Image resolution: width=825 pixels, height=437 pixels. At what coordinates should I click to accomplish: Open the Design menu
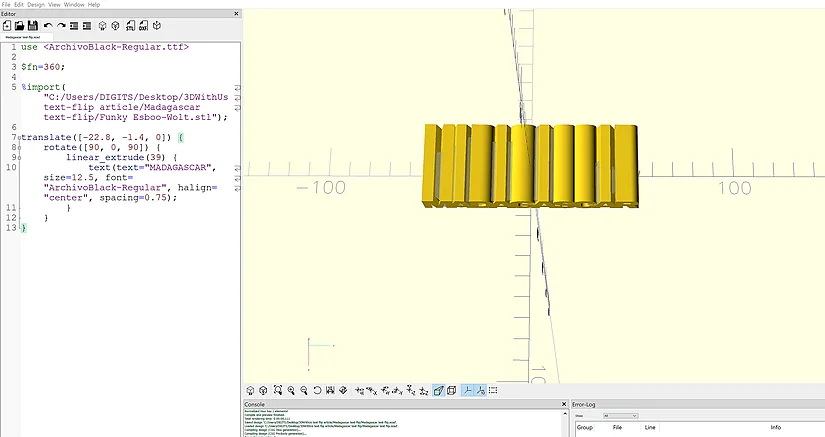tap(36, 4)
